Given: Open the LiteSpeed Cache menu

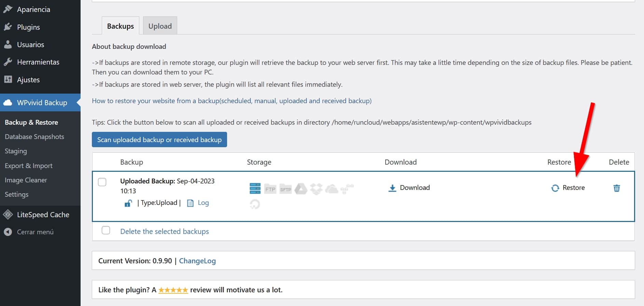Looking at the screenshot, I should [43, 214].
